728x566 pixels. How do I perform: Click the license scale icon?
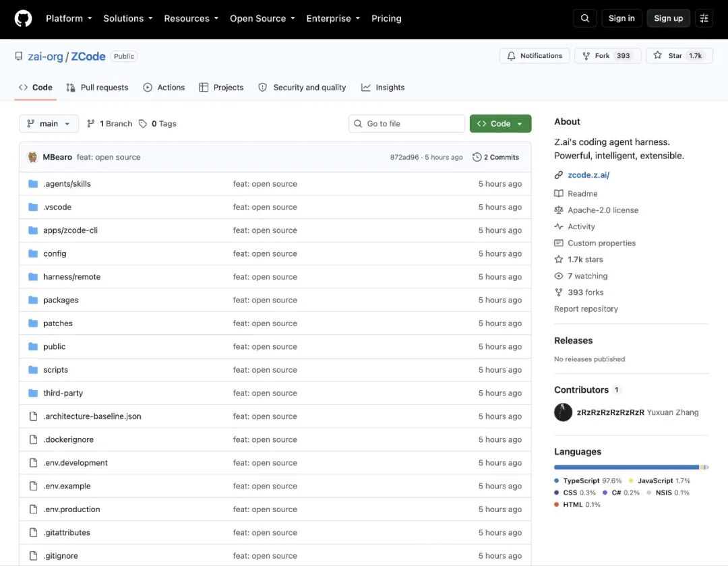pyautogui.click(x=559, y=210)
